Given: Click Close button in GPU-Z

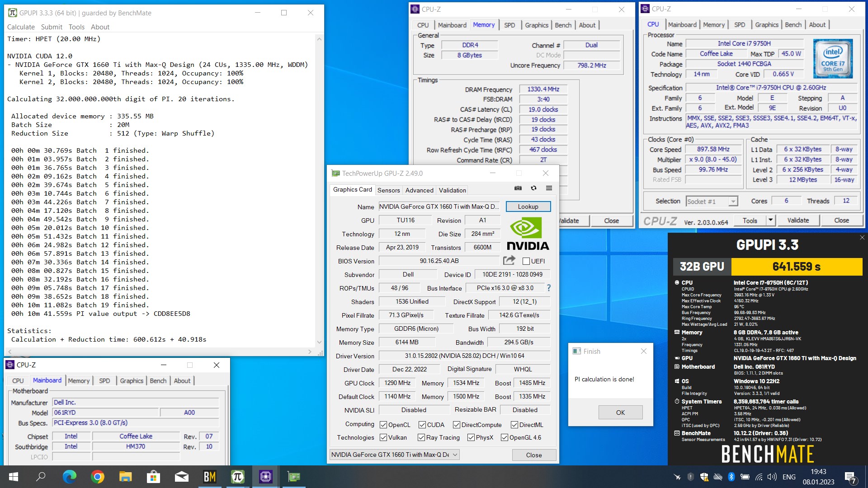Looking at the screenshot, I should pos(534,455).
